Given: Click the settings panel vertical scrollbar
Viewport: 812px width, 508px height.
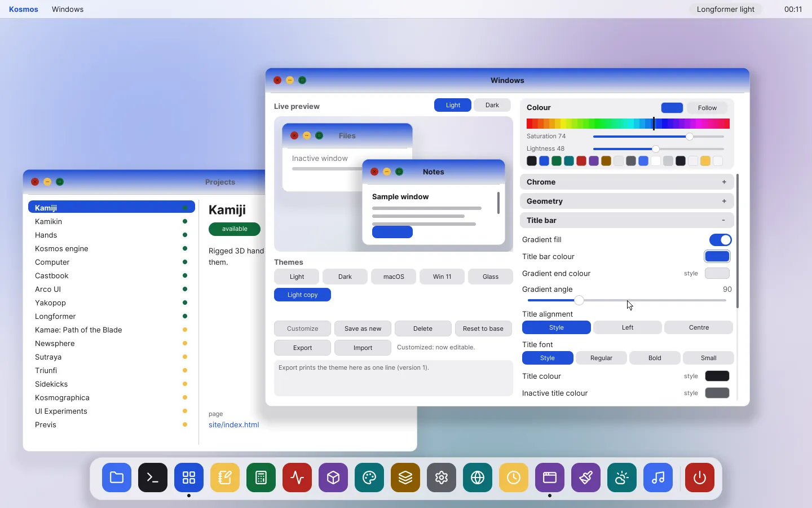Looking at the screenshot, I should coord(738,241).
